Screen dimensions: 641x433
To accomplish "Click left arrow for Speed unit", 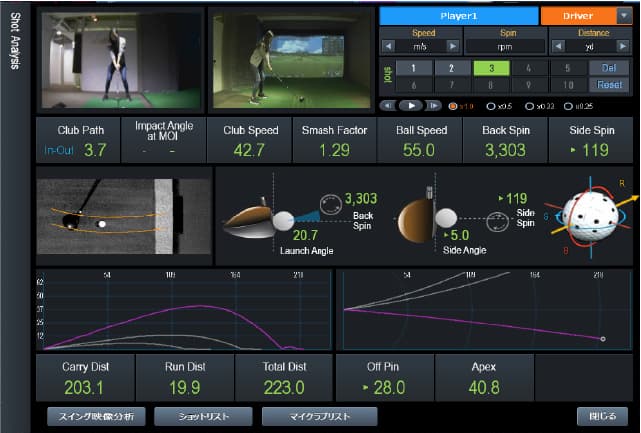I will point(389,47).
